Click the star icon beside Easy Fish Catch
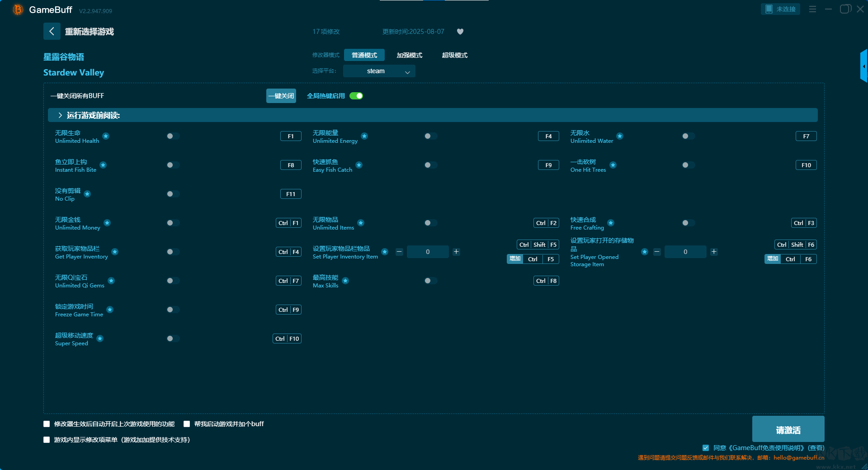Viewport: 868px width, 470px height. [x=359, y=165]
